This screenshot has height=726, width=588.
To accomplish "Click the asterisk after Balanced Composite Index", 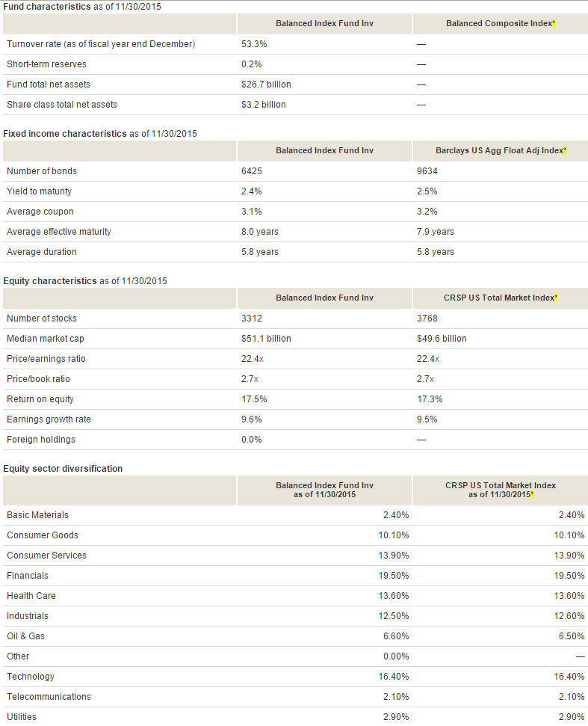I will (x=554, y=24).
